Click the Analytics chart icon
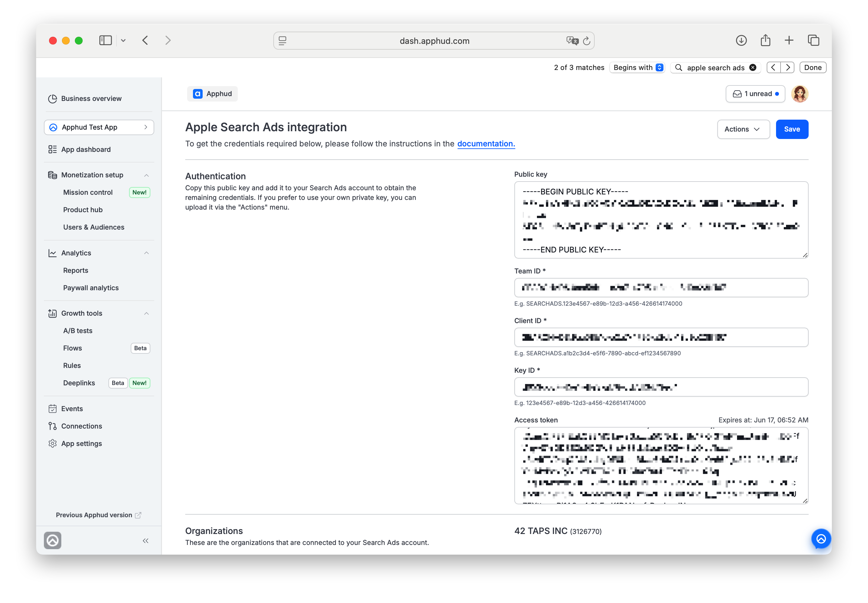Image resolution: width=868 pixels, height=603 pixels. (x=53, y=253)
